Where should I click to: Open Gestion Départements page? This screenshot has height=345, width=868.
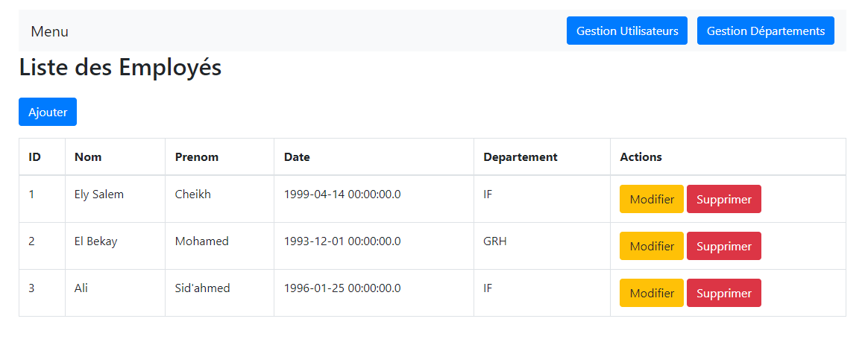pyautogui.click(x=765, y=31)
